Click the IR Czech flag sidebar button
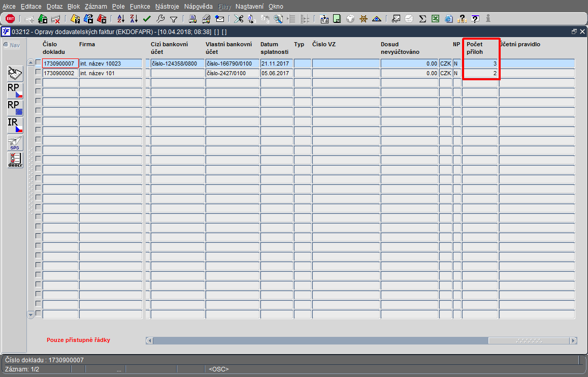Screen dimensions: 588x377 tap(15, 125)
